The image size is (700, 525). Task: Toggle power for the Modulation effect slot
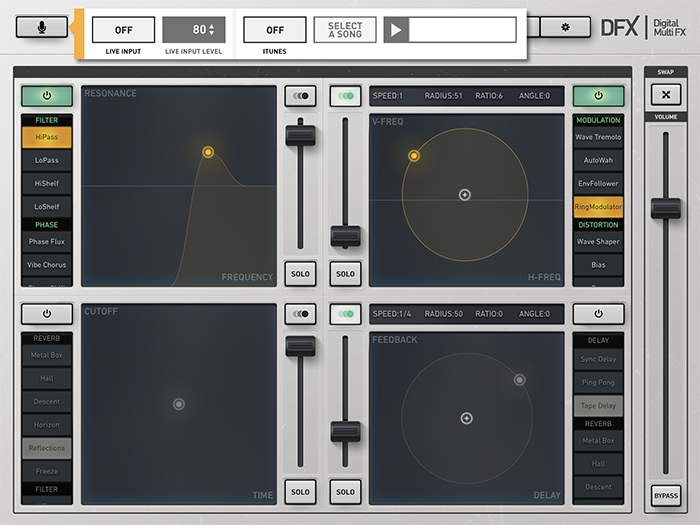598,96
